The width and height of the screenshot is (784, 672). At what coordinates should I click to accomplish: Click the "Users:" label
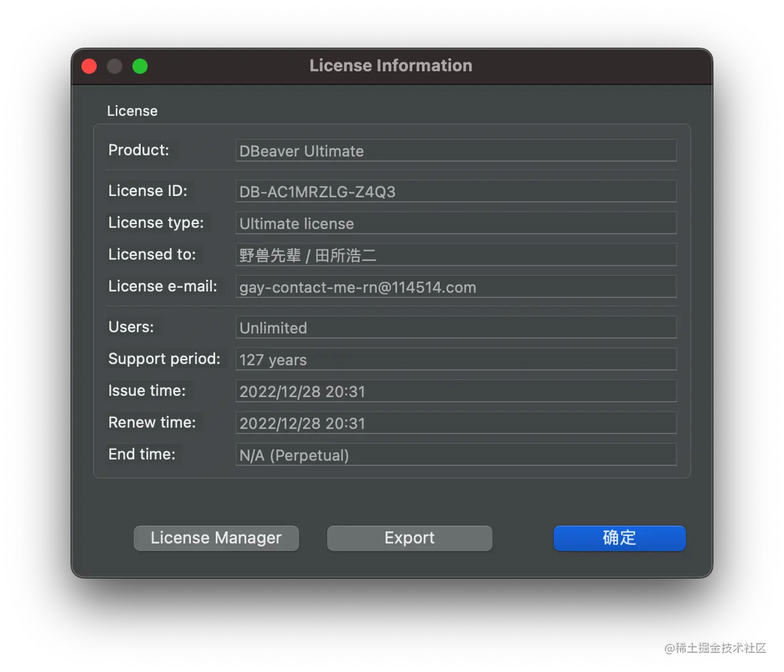click(x=131, y=327)
